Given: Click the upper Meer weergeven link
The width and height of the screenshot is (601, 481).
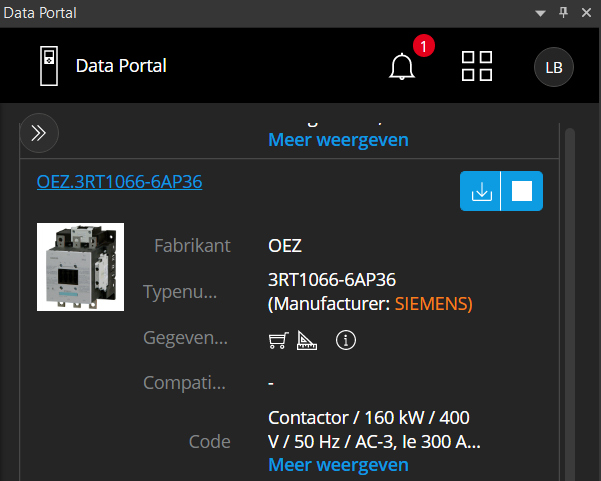Looking at the screenshot, I should coord(338,140).
